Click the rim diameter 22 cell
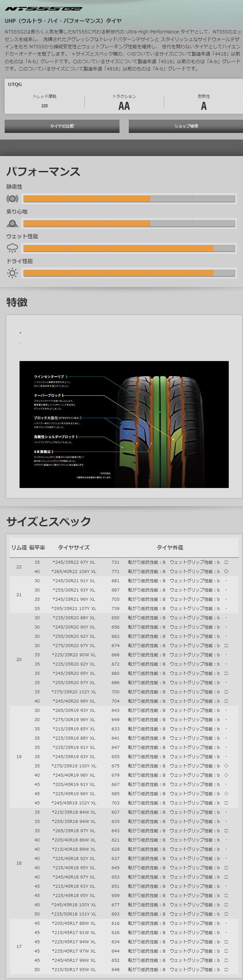Viewport: 243px width, 980px height. coord(19,567)
